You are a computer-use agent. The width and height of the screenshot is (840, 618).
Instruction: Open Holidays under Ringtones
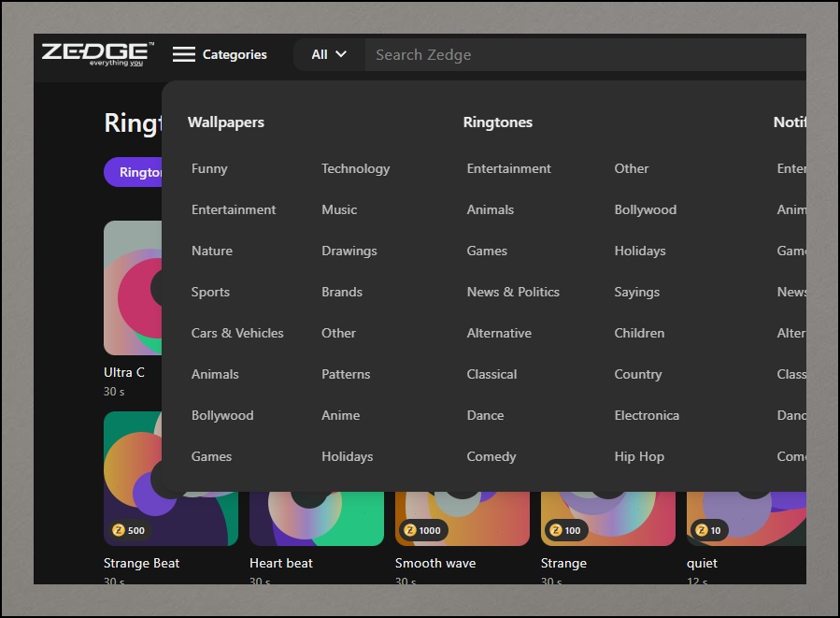tap(640, 251)
